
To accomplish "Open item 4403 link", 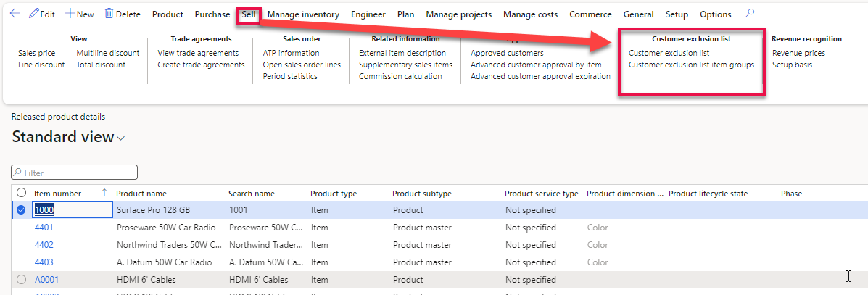I will (44, 262).
